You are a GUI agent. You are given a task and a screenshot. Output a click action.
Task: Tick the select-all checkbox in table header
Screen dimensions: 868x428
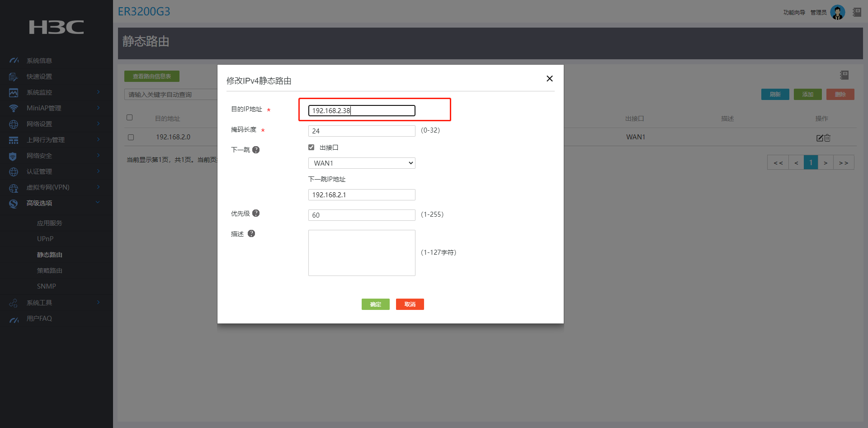coord(129,118)
